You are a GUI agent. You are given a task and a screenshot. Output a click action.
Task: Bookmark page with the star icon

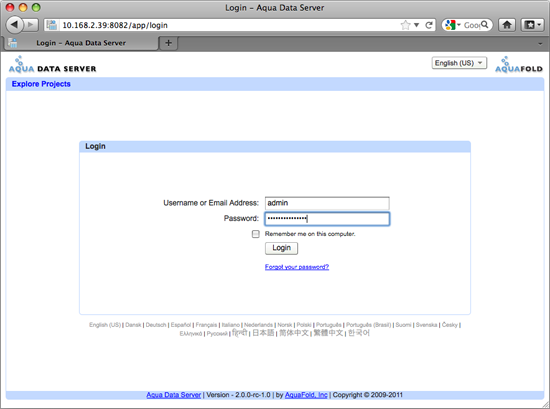point(405,25)
